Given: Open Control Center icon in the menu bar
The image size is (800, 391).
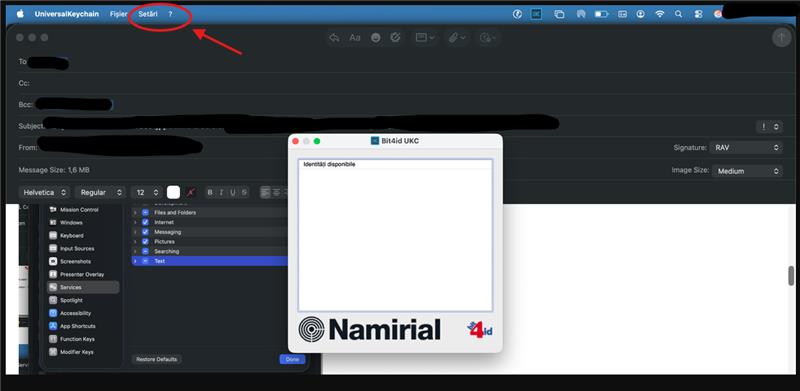Looking at the screenshot, I should pos(697,14).
